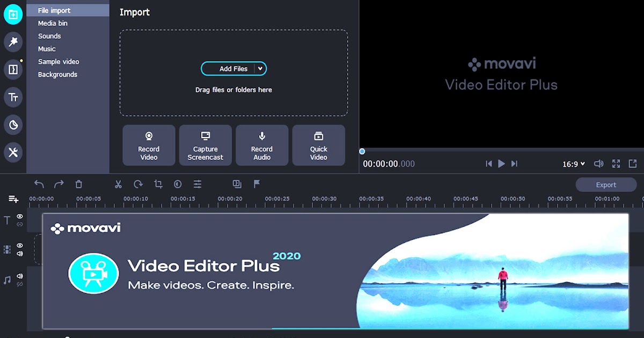Screen dimensions: 644x338
Task: Open the Titles tab icon
Action: coord(13,97)
